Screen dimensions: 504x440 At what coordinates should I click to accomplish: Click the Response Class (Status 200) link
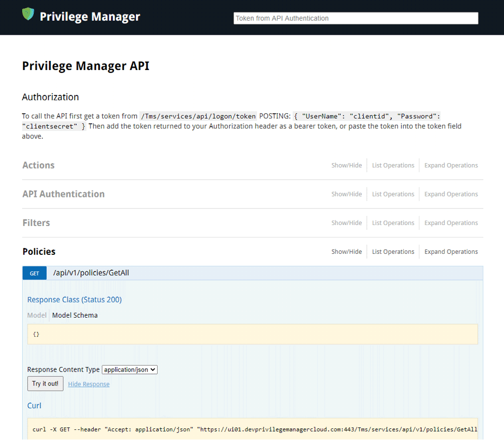point(74,299)
